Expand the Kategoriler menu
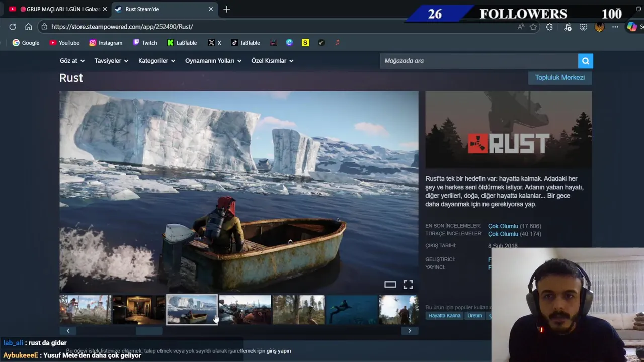This screenshot has height=362, width=644. [x=156, y=61]
